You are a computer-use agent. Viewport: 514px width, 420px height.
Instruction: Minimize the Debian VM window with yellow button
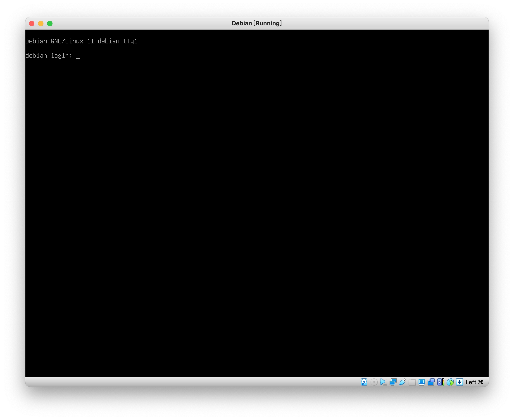[41, 24]
